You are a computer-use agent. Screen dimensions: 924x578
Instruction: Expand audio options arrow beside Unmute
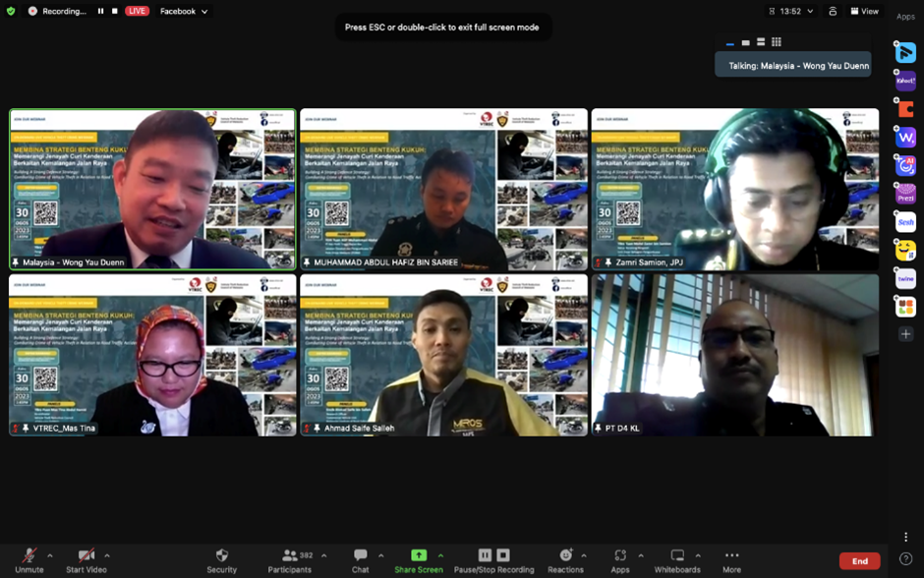(50, 555)
